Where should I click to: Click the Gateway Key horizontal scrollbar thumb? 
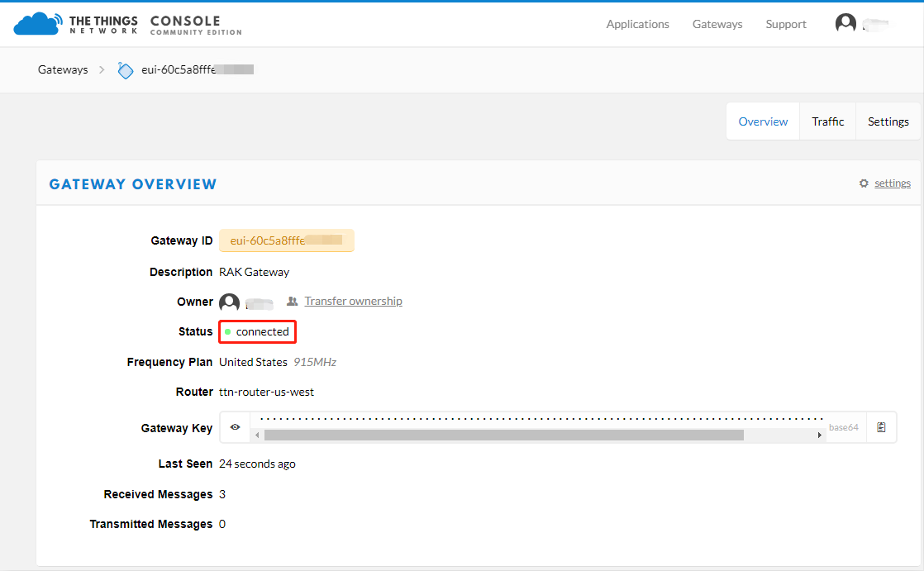[504, 435]
